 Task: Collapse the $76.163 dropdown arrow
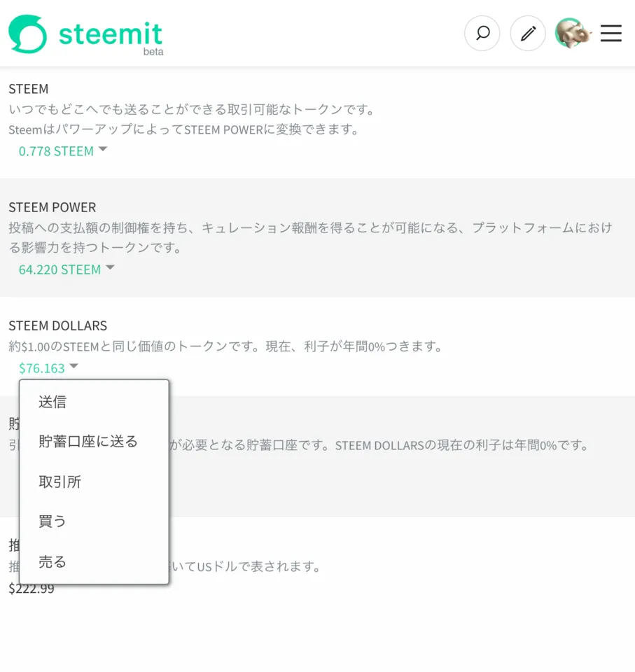(x=74, y=366)
